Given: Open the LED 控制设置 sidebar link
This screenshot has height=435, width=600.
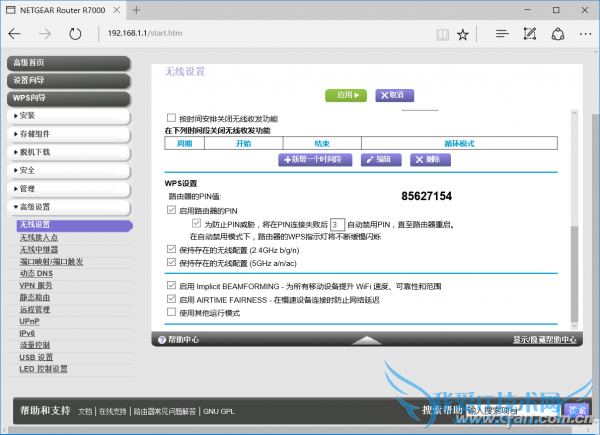Looking at the screenshot, I should [43, 369].
